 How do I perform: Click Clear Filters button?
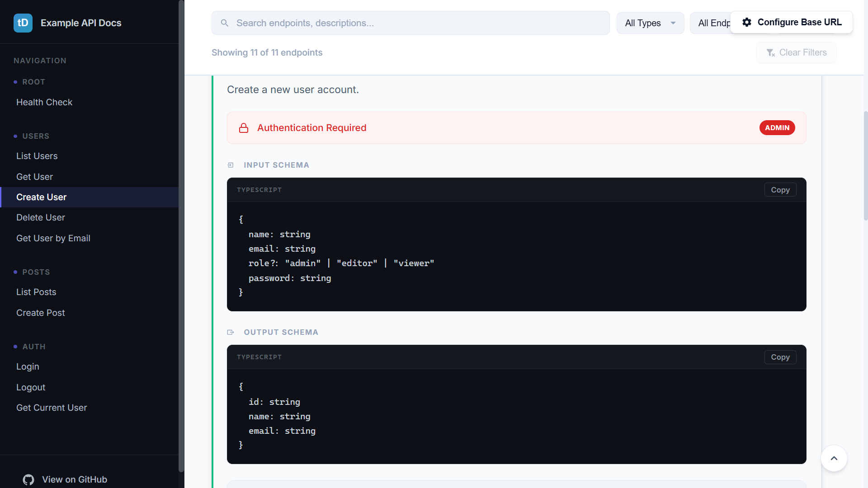coord(796,53)
